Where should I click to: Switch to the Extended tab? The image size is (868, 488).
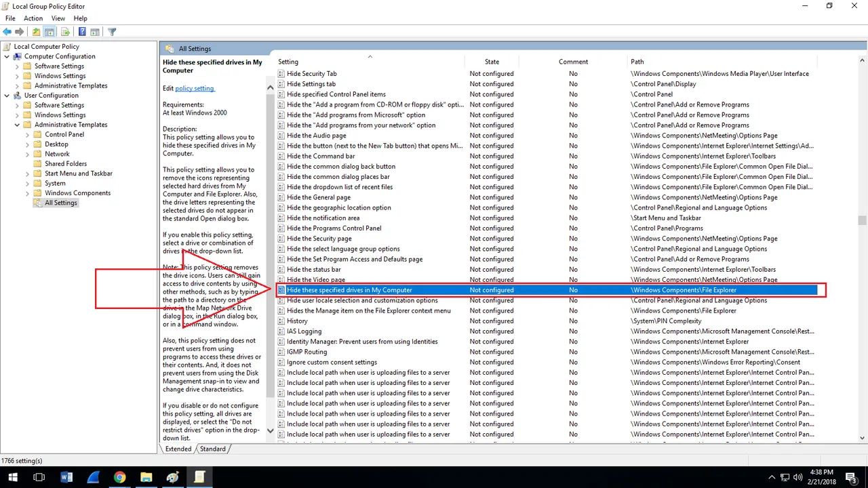[x=178, y=449]
